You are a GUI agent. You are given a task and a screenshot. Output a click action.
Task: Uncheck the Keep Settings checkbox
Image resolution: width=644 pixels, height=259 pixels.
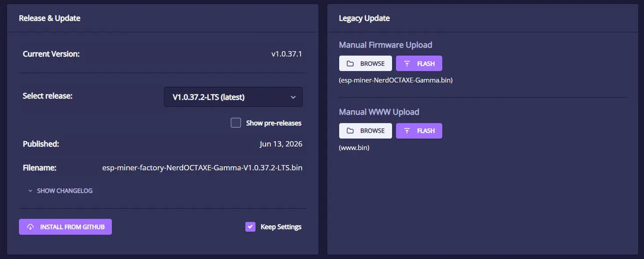[250, 227]
